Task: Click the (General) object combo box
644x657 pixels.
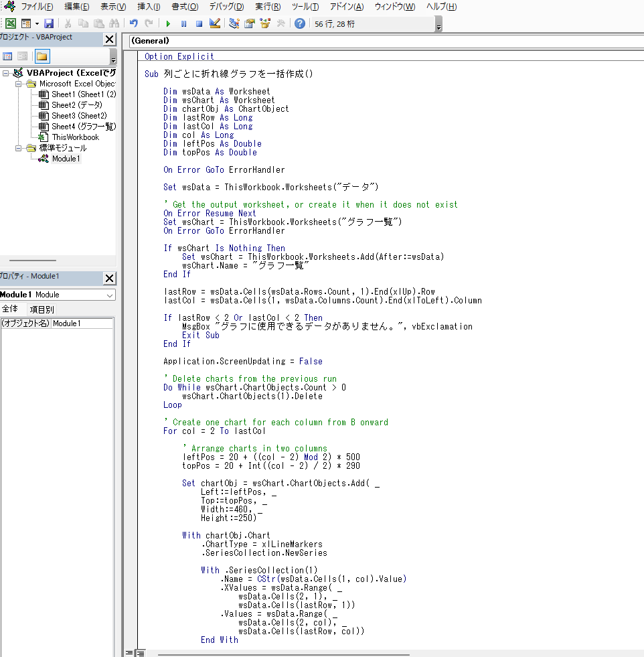Action: 386,41
